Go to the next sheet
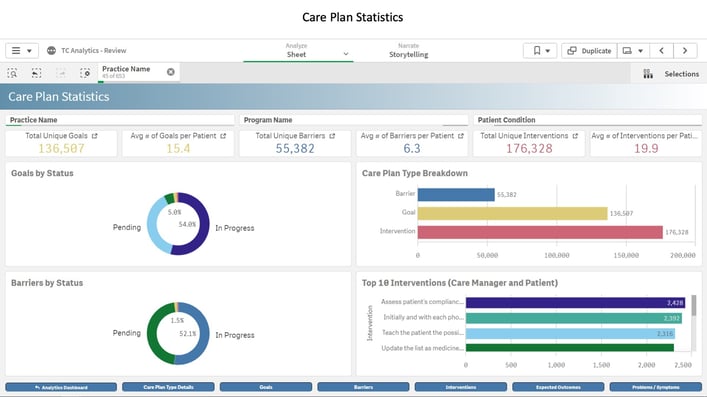Image resolution: width=707 pixels, height=397 pixels. [x=685, y=51]
